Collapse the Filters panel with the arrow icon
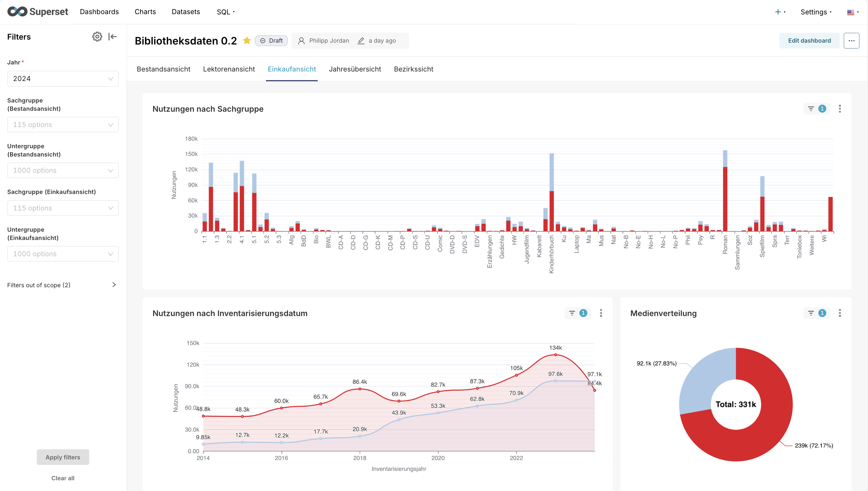868x491 pixels. click(113, 37)
